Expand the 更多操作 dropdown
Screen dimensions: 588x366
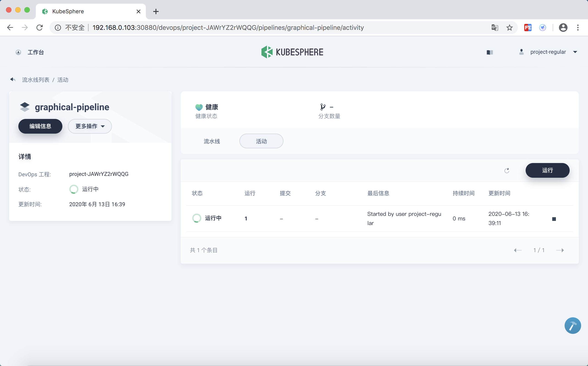(90, 126)
